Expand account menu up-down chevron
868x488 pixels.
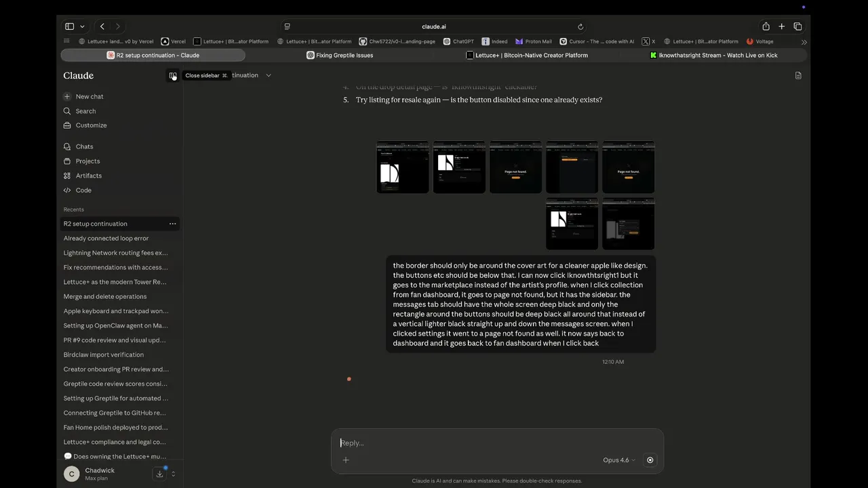[x=174, y=474]
